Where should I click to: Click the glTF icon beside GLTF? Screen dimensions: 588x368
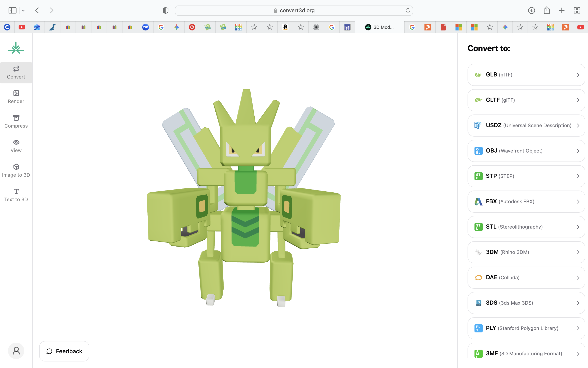[478, 100]
